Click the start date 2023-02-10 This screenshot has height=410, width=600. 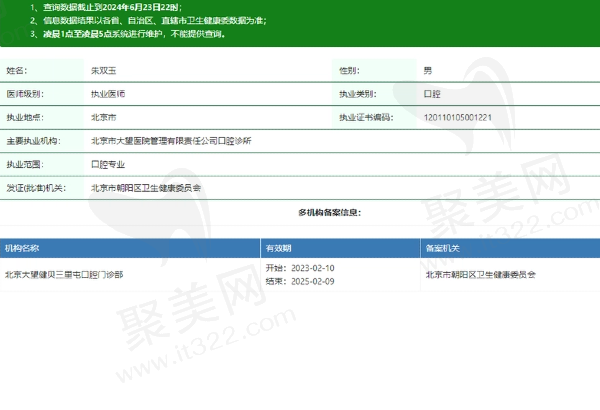coord(313,268)
